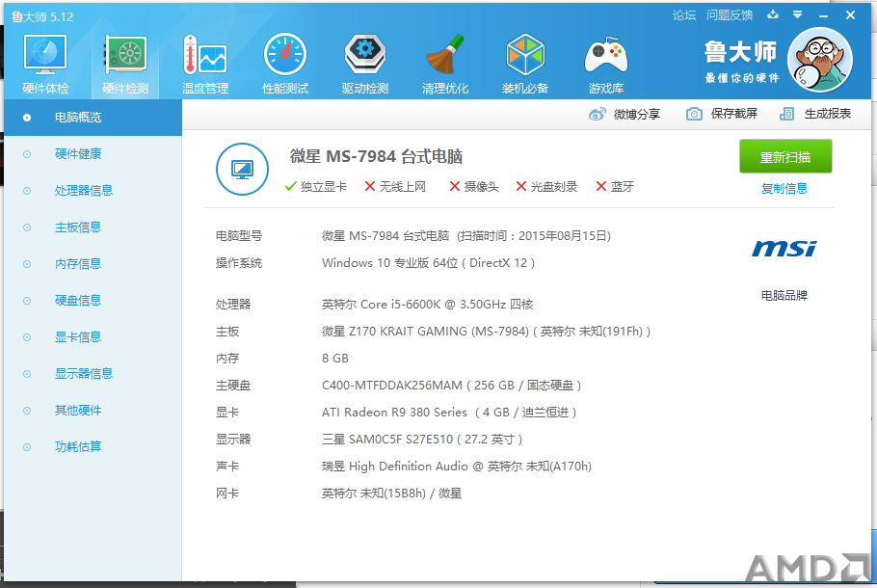Click the MSI brand logo
This screenshot has width=877, height=588.
(x=784, y=249)
